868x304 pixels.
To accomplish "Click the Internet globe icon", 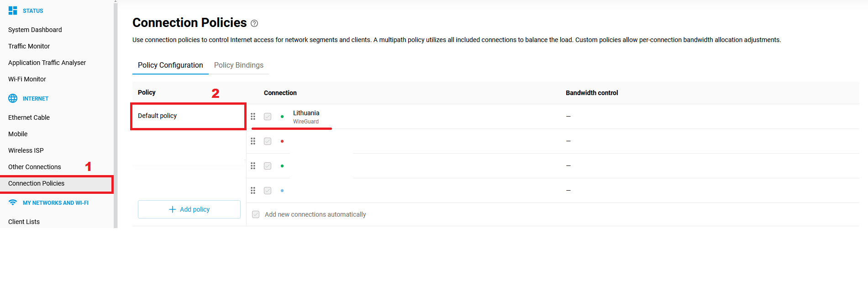I will point(13,98).
